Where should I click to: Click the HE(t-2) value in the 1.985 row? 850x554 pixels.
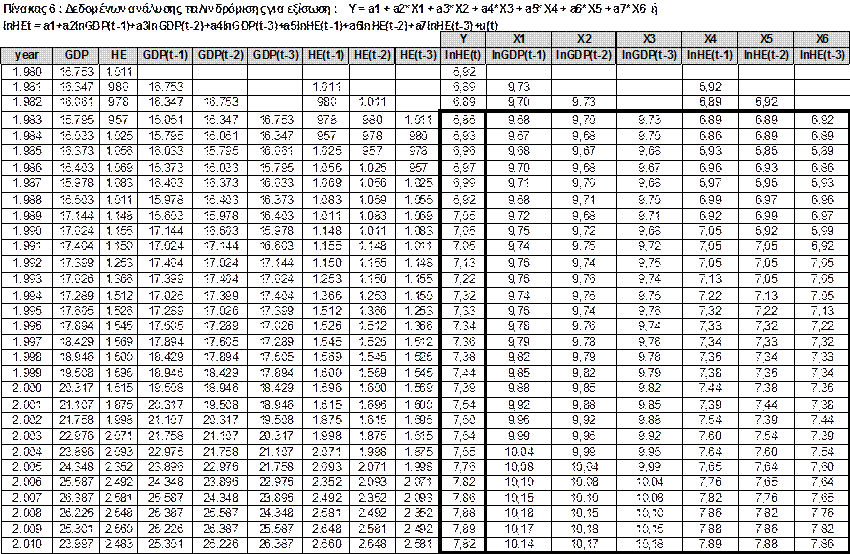[x=372, y=151]
